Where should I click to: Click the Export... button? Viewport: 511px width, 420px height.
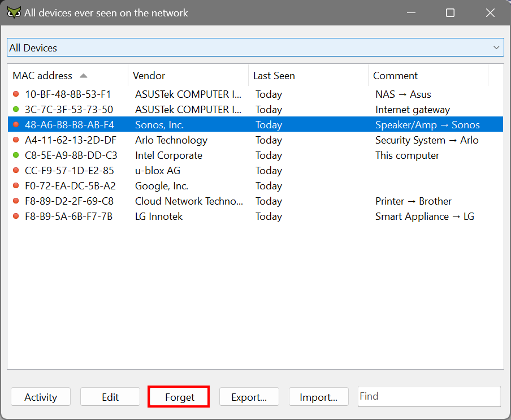(x=249, y=397)
